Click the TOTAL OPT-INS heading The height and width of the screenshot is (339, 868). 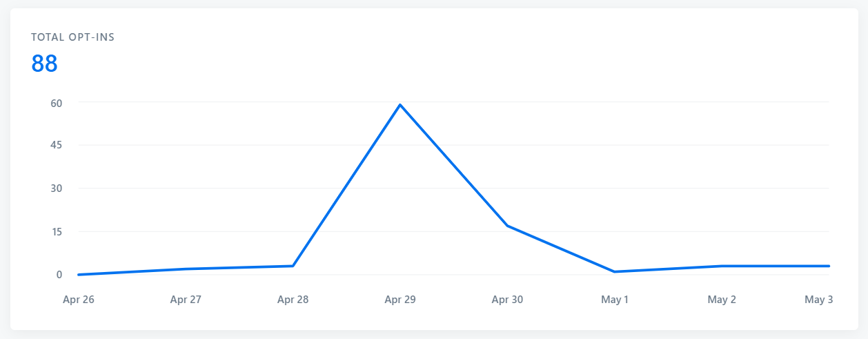73,37
